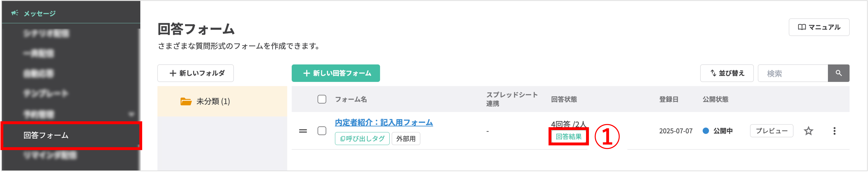This screenshot has width=868, height=172.
Task: Click the 回答結果 link
Action: click(568, 136)
